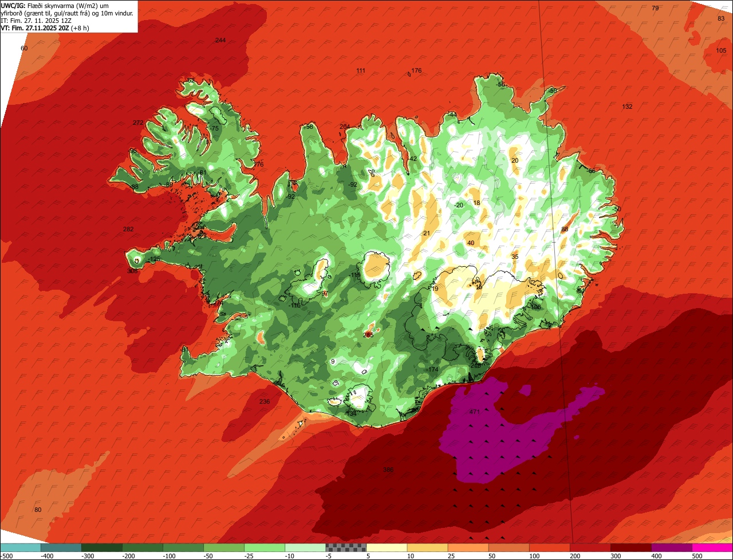Click the value "471" in the purple zone
Screen dimensions: 733x560
[x=474, y=412]
